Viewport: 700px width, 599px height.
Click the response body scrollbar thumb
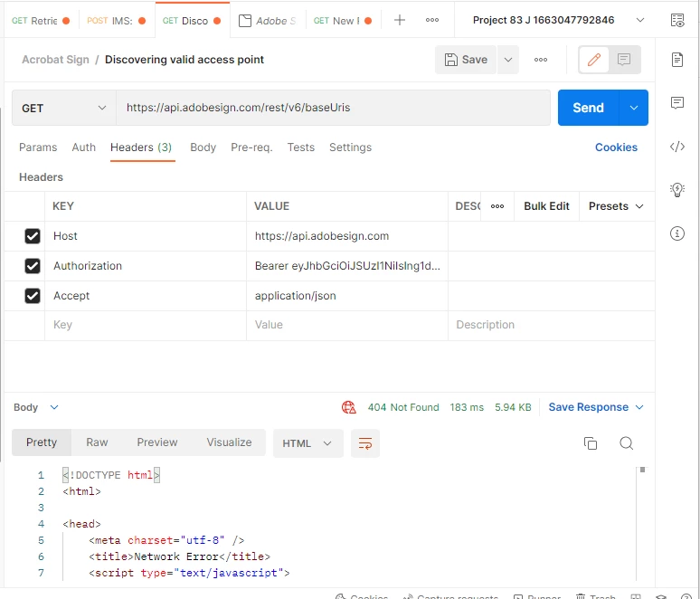coord(642,470)
